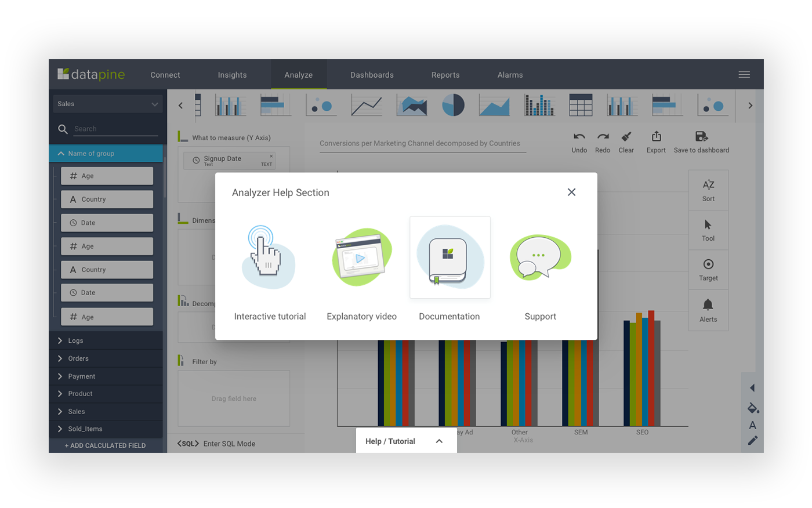Viewport: 812px width, 508px height.
Task: Collapse the right-side styling panel arrow
Action: click(752, 388)
